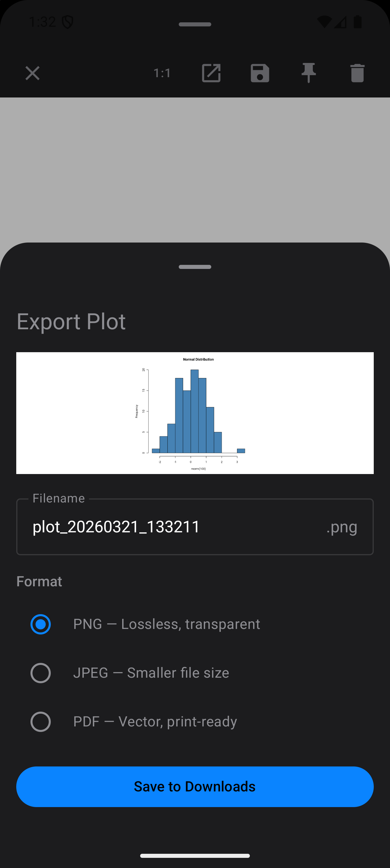Image resolution: width=390 pixels, height=868 pixels.
Task: Tap the Export Plot sheet drag handle
Action: tap(195, 267)
